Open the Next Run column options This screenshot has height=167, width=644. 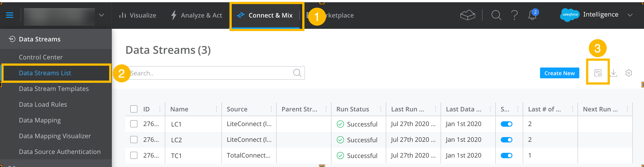[x=627, y=109]
